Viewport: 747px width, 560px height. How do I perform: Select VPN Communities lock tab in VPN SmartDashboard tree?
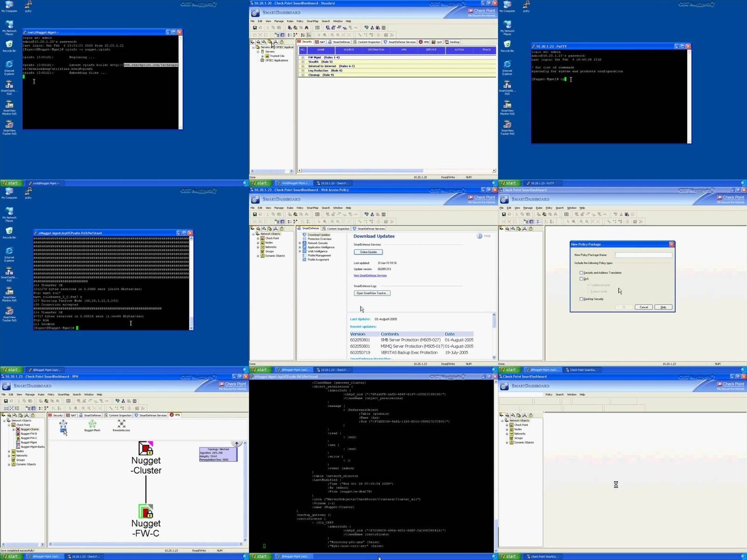tap(33, 415)
